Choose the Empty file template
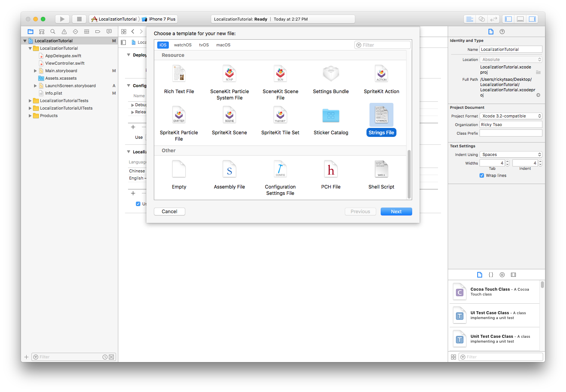 (179, 175)
